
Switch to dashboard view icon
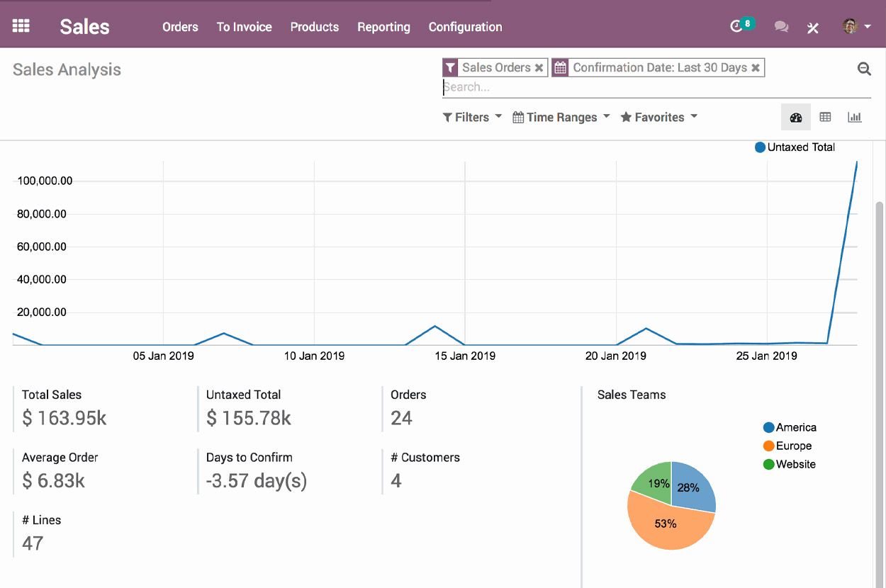pos(795,118)
